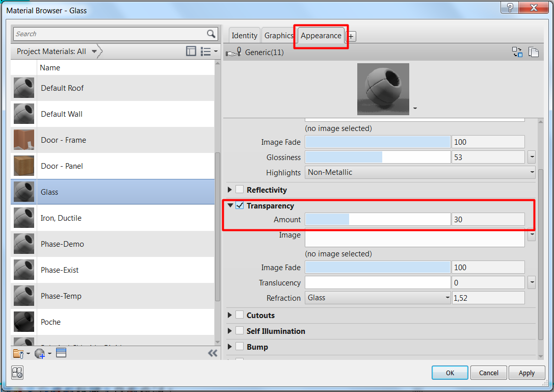Viewport: 554px width, 392px height.
Task: Collapse the library pane with double-chevron icon
Action: 213,353
